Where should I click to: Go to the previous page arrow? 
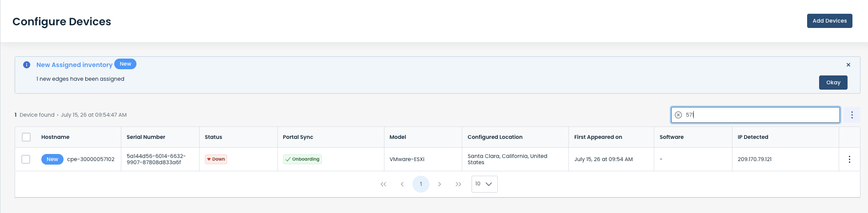(x=402, y=184)
